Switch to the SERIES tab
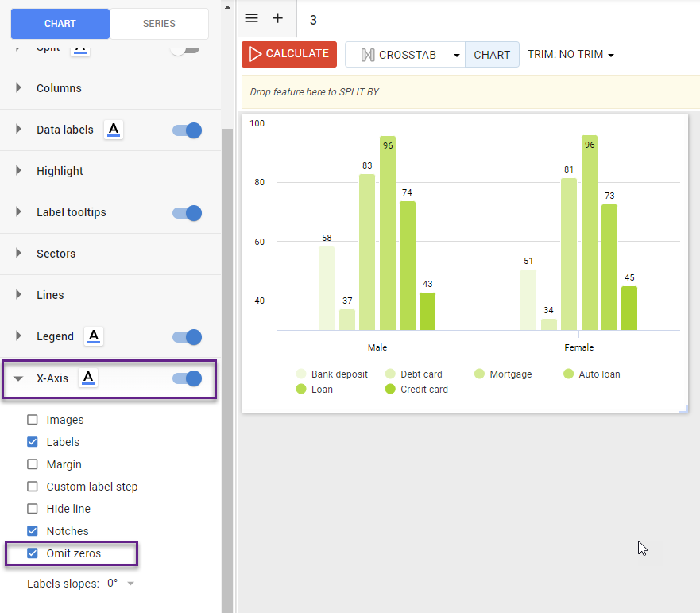 pos(159,24)
